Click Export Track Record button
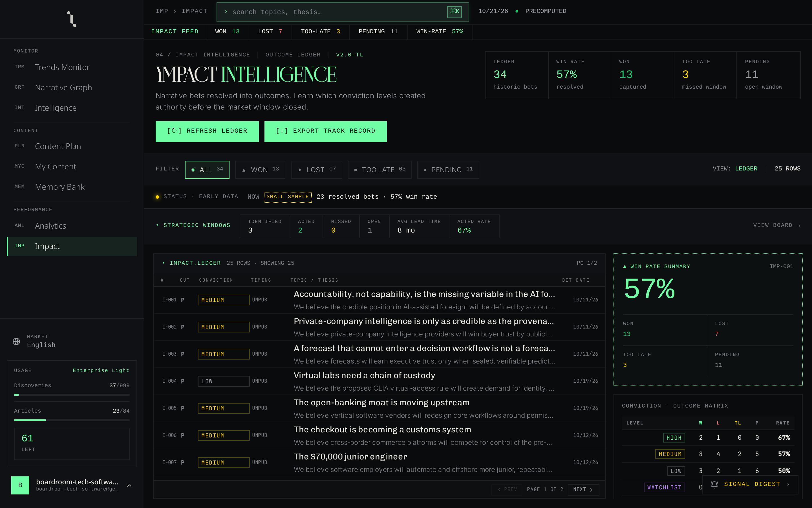The width and height of the screenshot is (812, 508). pos(325,131)
